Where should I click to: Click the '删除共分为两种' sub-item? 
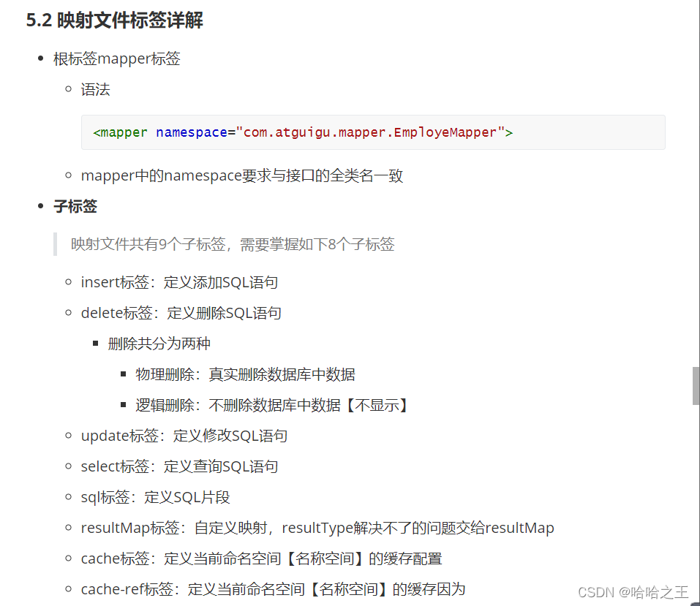(x=159, y=344)
